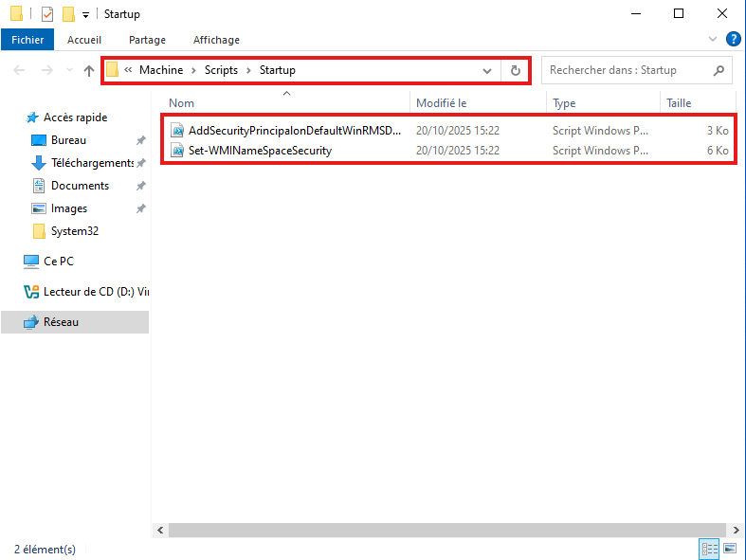Screen dimensions: 746x560
Task: Select Téléchargements in Quick access
Action: [x=91, y=163]
